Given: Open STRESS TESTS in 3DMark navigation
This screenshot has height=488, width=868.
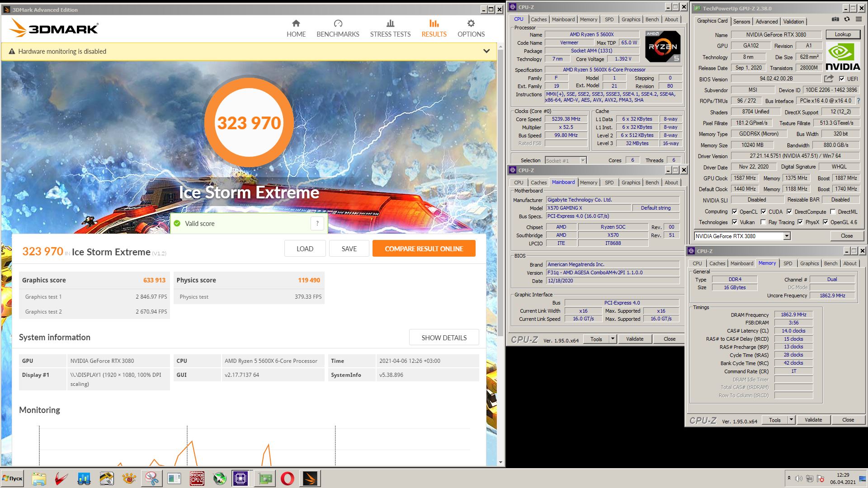Looking at the screenshot, I should pos(390,28).
